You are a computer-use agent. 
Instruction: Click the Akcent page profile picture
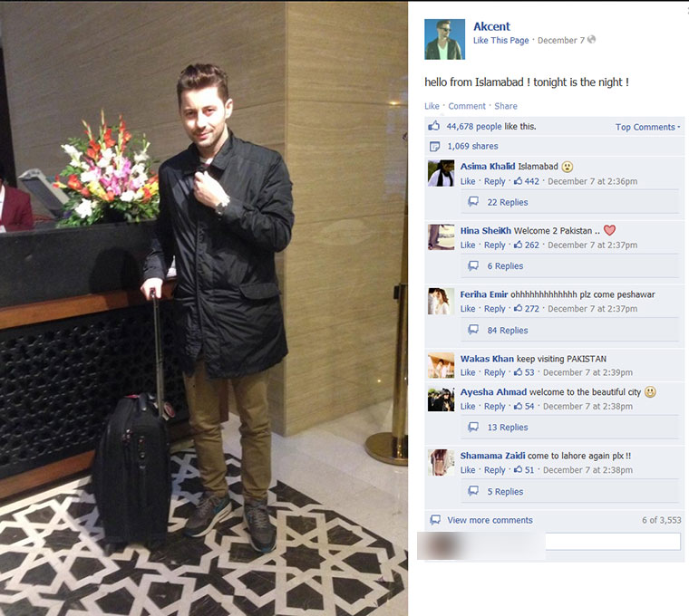click(x=444, y=39)
